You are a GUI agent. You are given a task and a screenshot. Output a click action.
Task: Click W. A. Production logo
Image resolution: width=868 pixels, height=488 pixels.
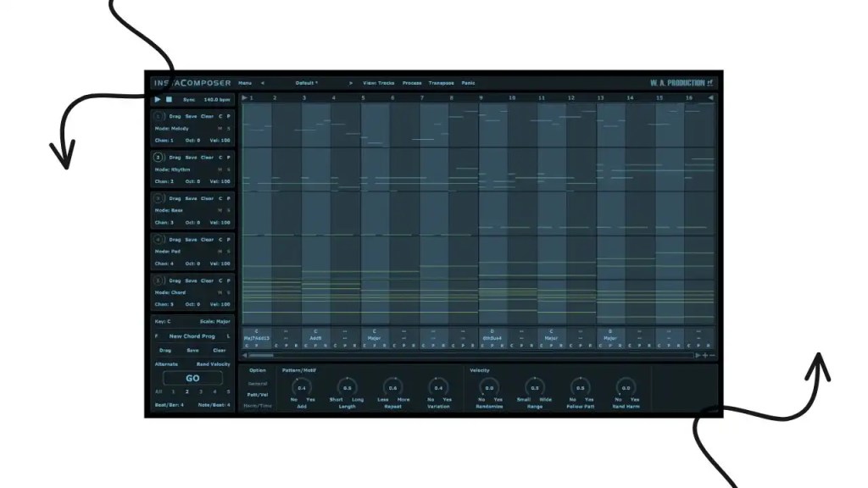pos(681,83)
